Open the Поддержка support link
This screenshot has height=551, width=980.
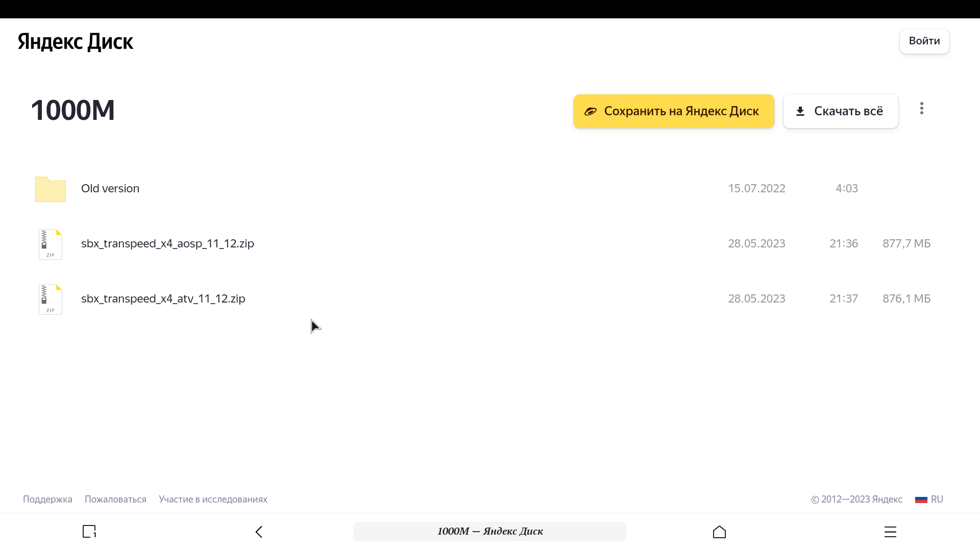pos(47,499)
